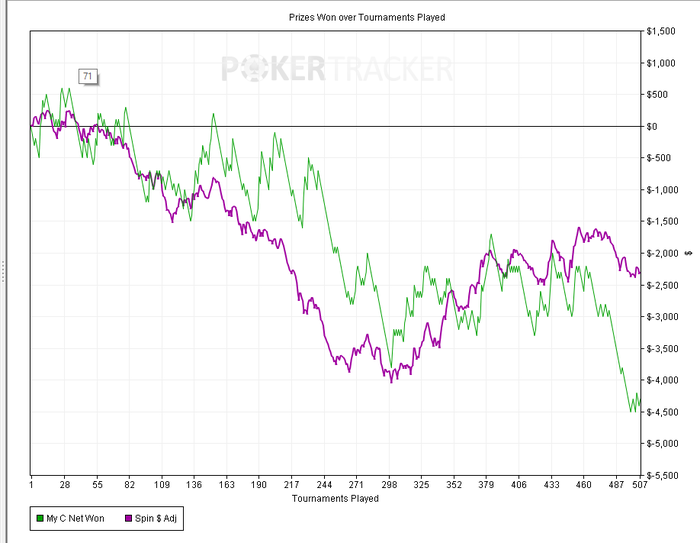Click the green My C Net Won legend swatch
700x543 pixels.
[x=40, y=518]
